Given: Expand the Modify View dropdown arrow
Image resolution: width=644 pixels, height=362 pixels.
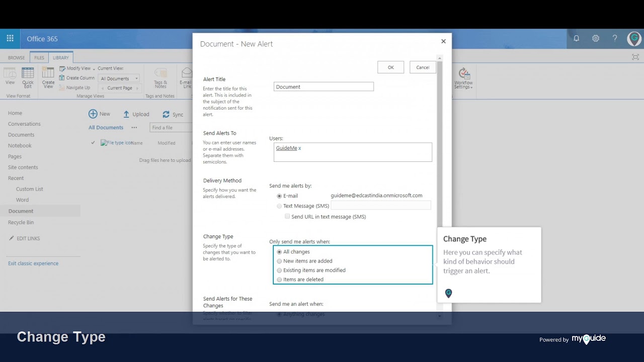Looking at the screenshot, I should (94, 69).
